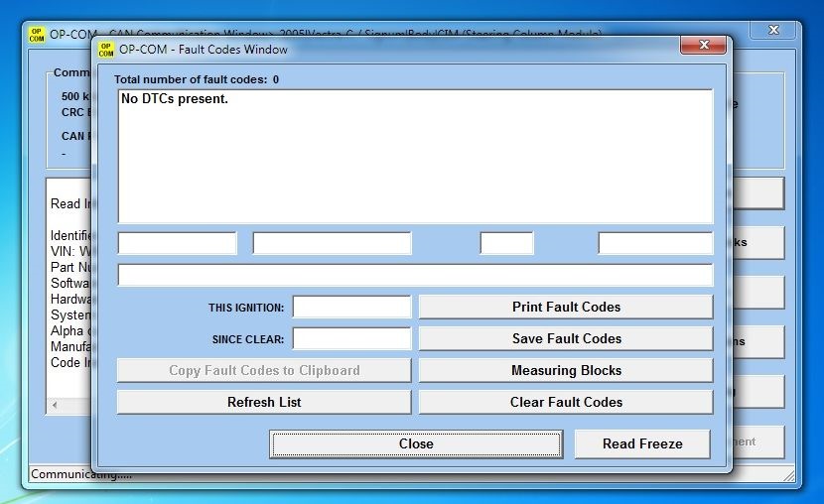The height and width of the screenshot is (504, 824).
Task: Click the OP-COM icon in CAN Communication Window title
Action: [x=37, y=35]
